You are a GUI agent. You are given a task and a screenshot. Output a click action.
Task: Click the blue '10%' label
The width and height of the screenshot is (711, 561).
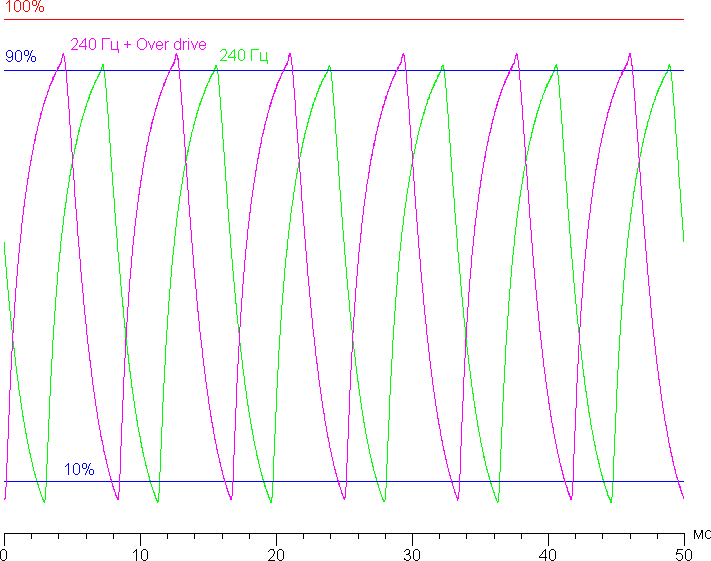tap(79, 469)
